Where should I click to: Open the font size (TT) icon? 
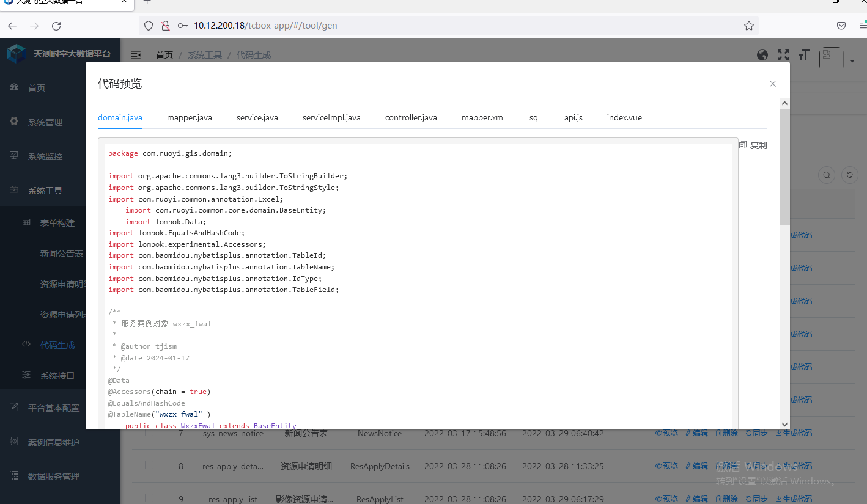pos(803,55)
